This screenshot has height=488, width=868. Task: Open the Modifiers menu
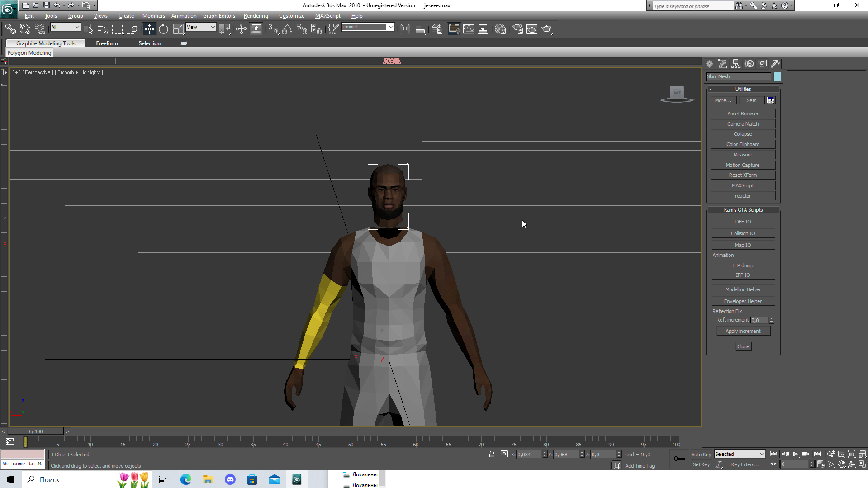(x=153, y=16)
